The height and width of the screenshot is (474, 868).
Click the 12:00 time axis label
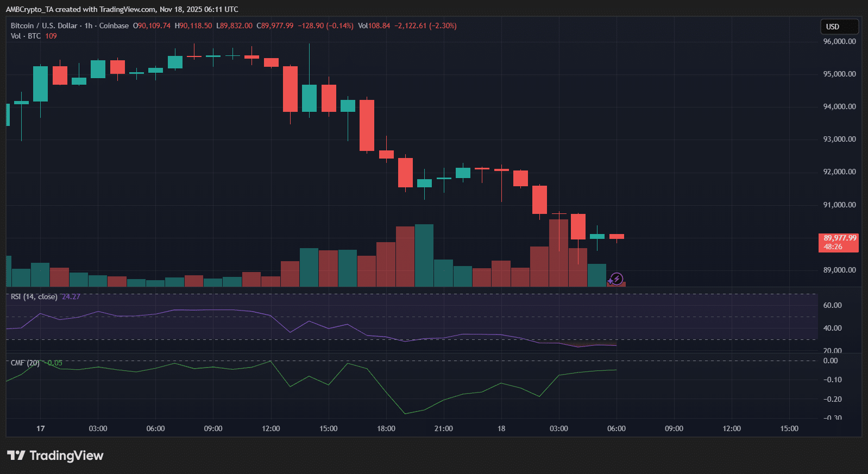271,428
